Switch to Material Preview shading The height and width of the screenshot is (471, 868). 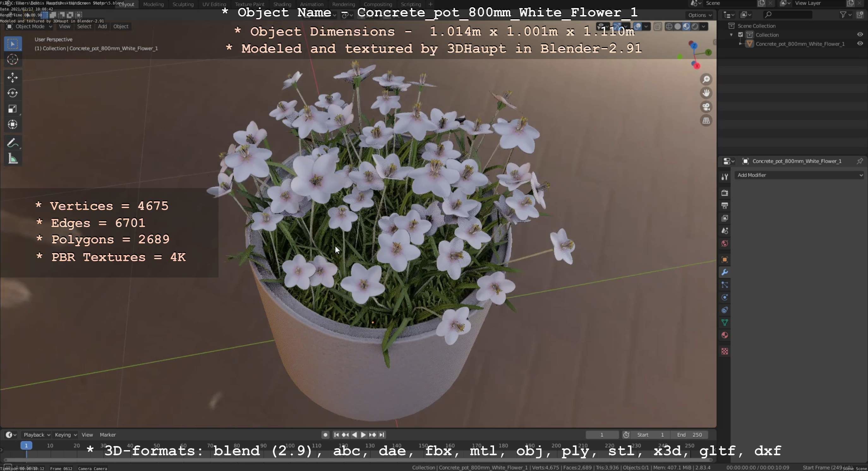coord(686,27)
